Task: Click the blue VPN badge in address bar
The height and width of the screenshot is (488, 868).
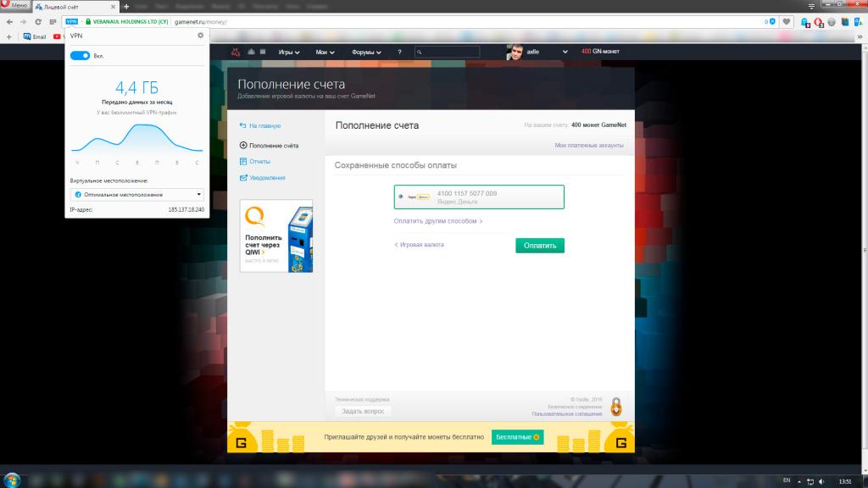Action: [71, 21]
